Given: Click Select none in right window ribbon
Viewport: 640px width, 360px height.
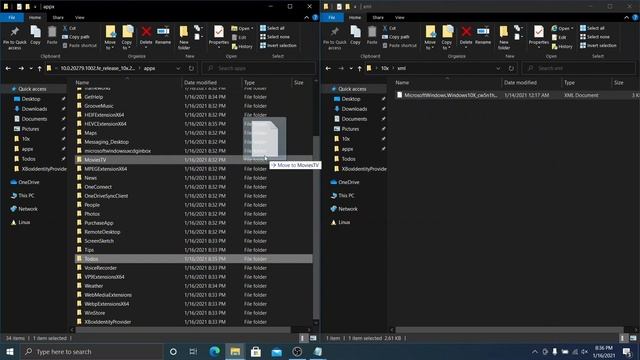Looking at the screenshot, I should (595, 37).
